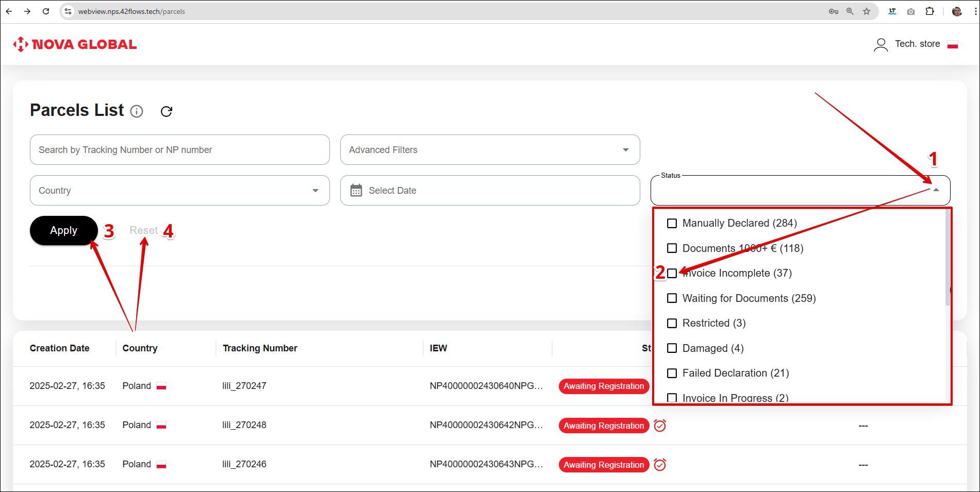
Task: Collapse the Status dropdown arrow
Action: [x=936, y=190]
